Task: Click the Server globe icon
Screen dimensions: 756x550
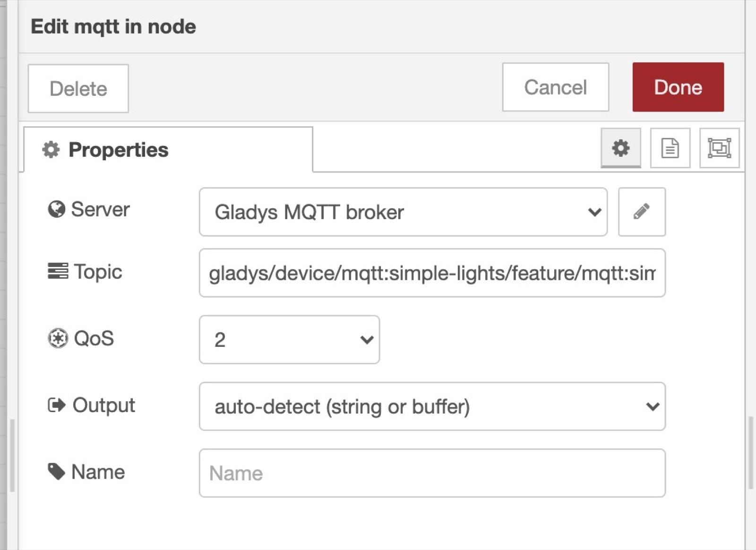Action: point(57,210)
